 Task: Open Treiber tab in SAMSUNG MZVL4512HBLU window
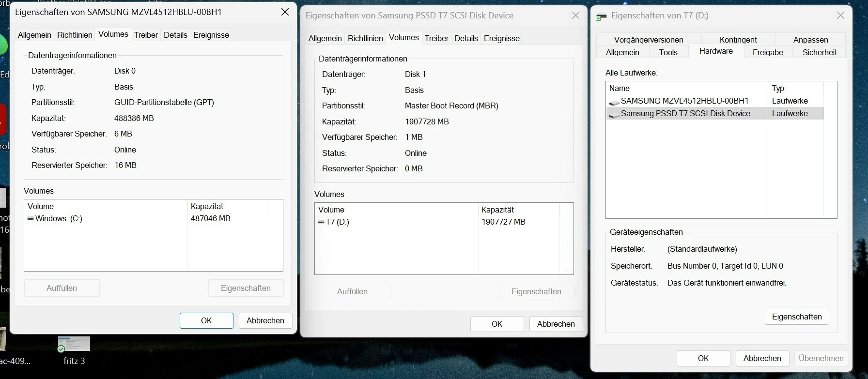point(146,35)
